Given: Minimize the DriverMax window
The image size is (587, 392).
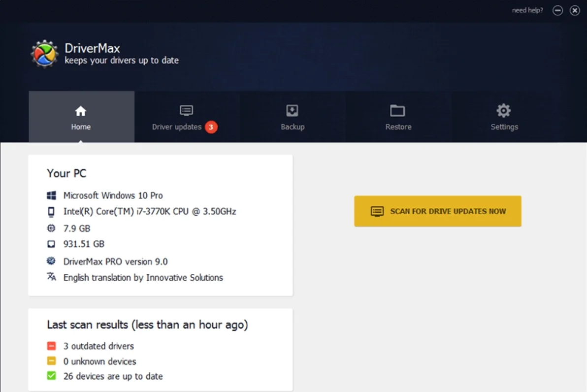Looking at the screenshot, I should coord(557,10).
